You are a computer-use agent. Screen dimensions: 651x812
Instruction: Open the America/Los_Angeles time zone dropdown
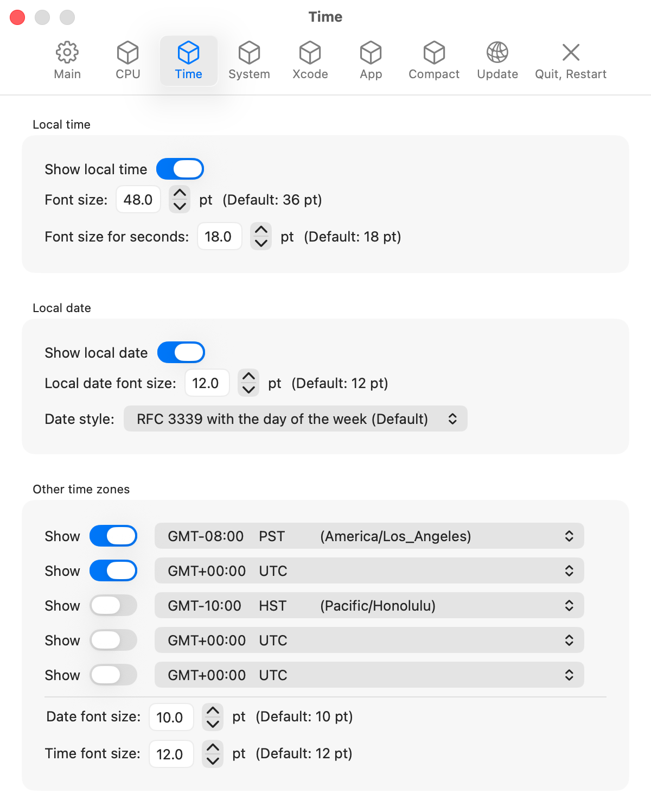[369, 536]
